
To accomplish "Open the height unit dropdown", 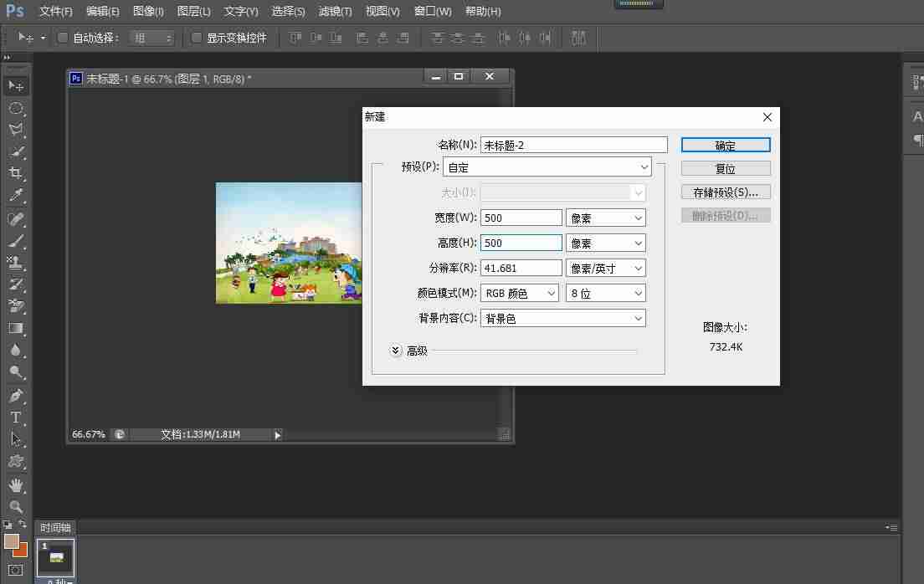I will click(x=606, y=243).
